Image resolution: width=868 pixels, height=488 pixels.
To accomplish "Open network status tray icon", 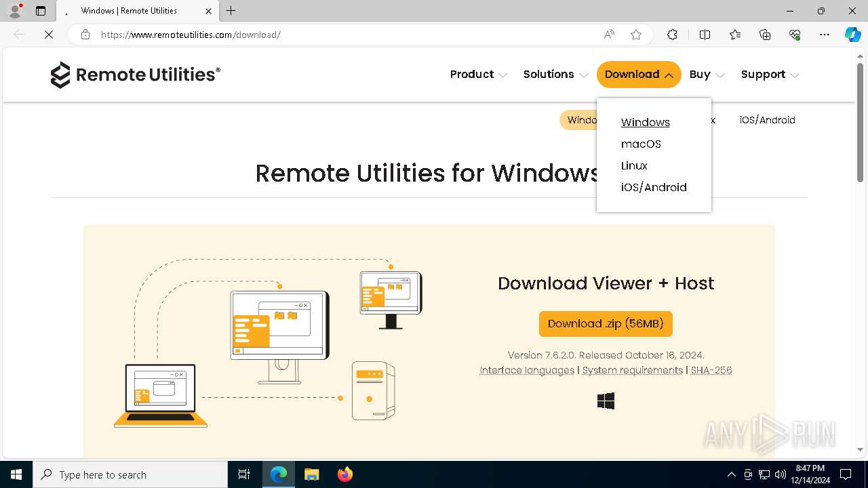I will [x=764, y=474].
